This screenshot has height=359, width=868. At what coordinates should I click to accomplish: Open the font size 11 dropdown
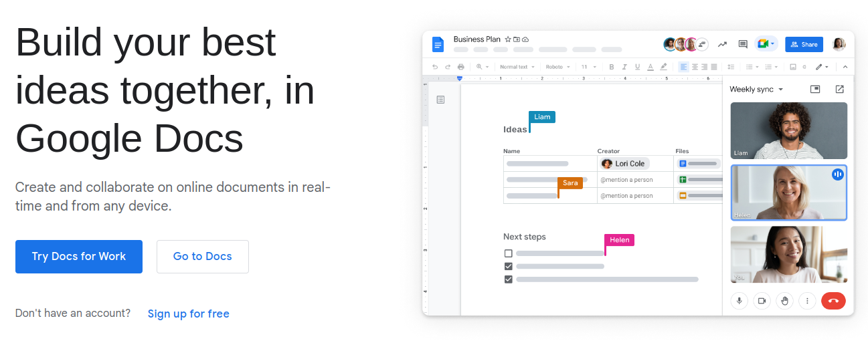pyautogui.click(x=588, y=67)
